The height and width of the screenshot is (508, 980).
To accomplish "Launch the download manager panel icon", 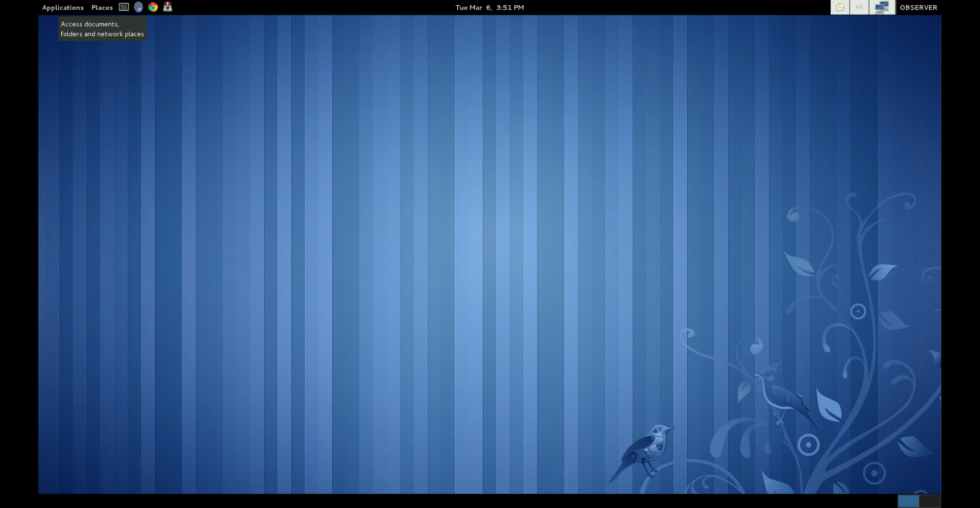I will (168, 7).
